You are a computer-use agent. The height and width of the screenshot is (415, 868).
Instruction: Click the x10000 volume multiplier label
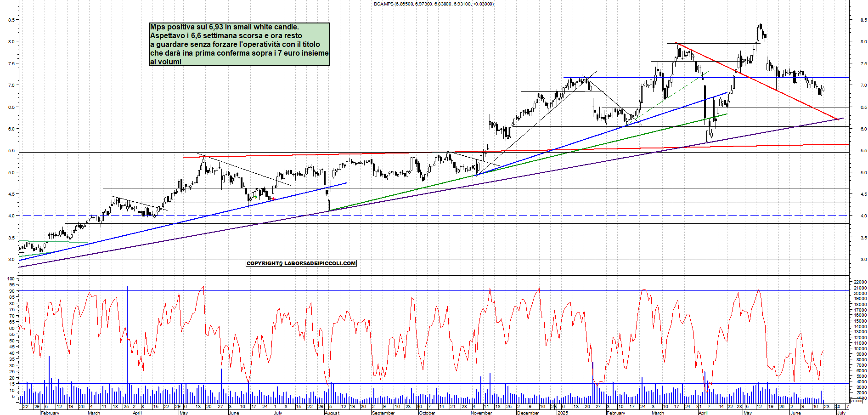[x=856, y=401]
